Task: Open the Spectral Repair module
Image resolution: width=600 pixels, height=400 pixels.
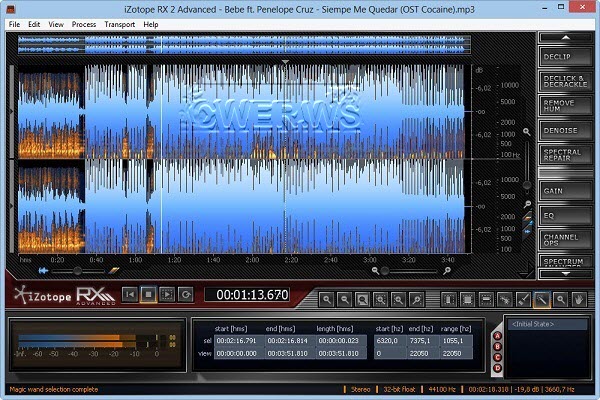Action: coord(565,155)
